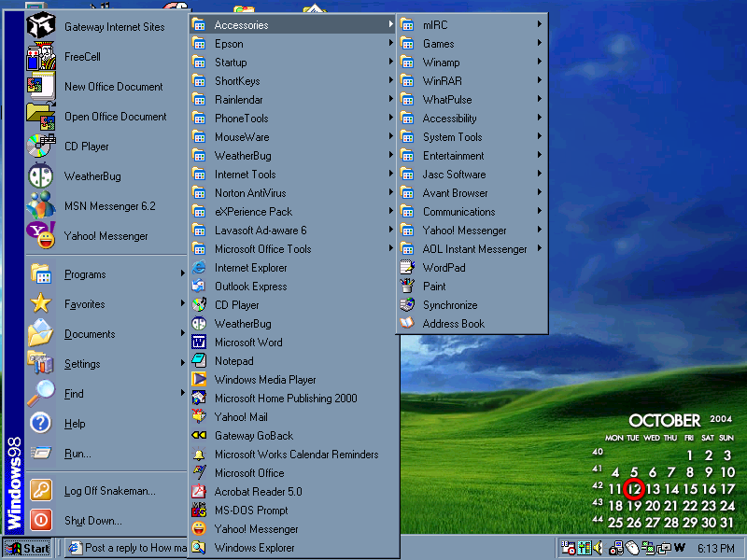Image resolution: width=747 pixels, height=560 pixels.
Task: Select October 20 on the desktop calendar
Action: pyautogui.click(x=652, y=506)
